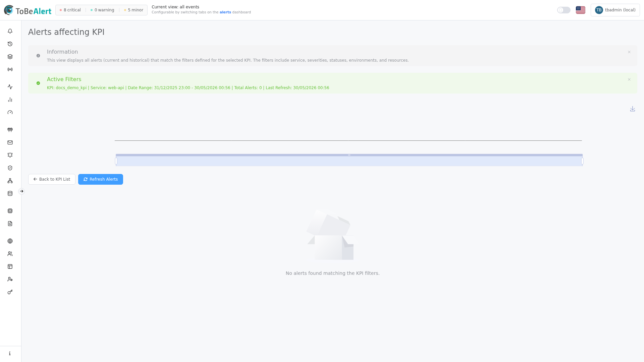Screen dimensions: 644x362
Task: Open the key icon in sidebar
Action: [x=10, y=292]
